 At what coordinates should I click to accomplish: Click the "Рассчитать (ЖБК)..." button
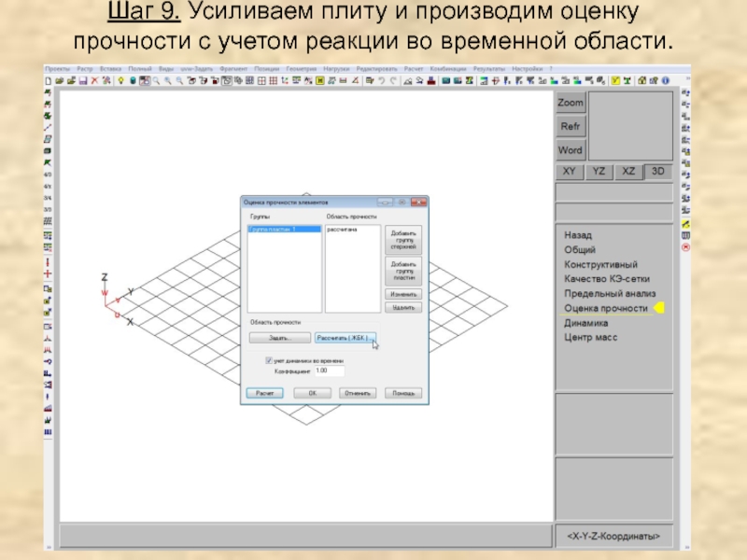(x=344, y=338)
